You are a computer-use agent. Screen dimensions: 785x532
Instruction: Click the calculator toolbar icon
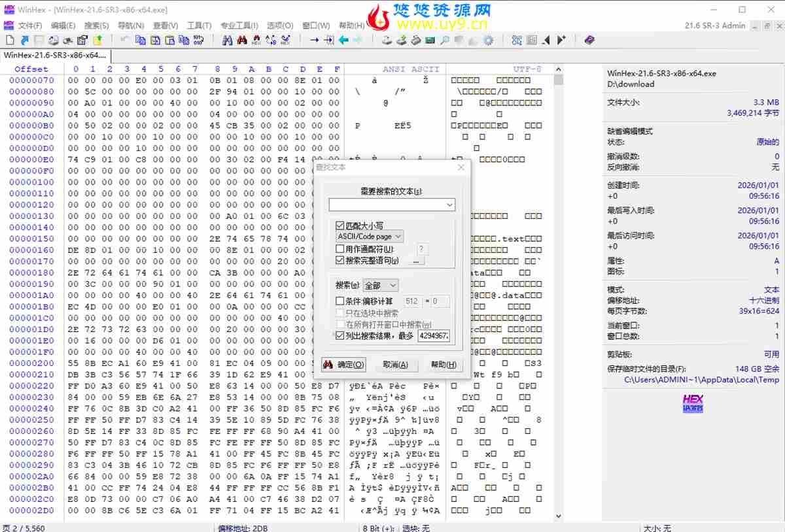pos(430,40)
